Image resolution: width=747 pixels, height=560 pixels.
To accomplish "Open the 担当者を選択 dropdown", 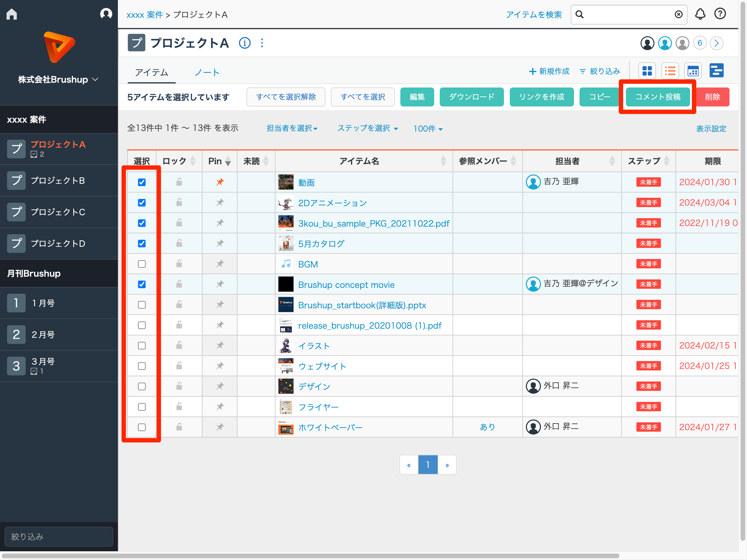I will (x=292, y=128).
